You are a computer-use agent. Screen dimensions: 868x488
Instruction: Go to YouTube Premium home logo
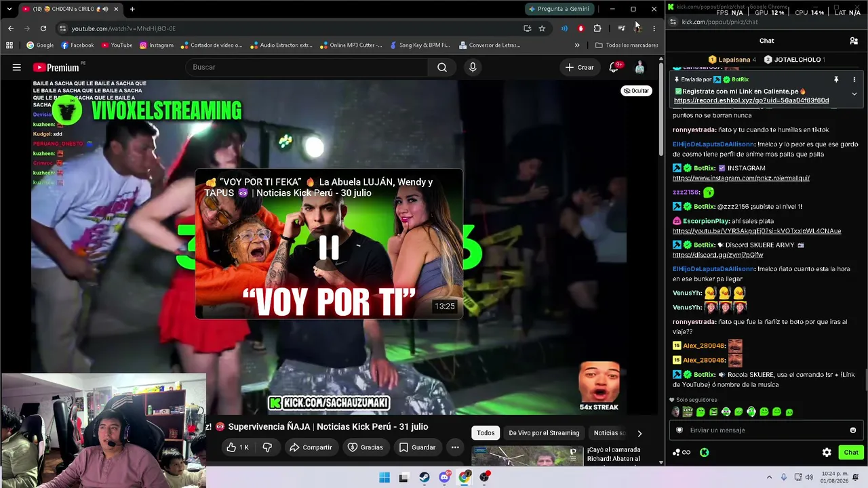click(x=56, y=67)
